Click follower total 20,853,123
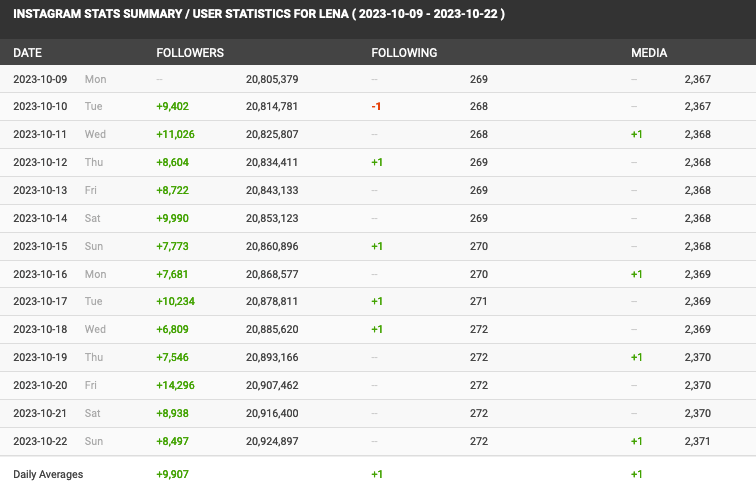 (x=272, y=218)
